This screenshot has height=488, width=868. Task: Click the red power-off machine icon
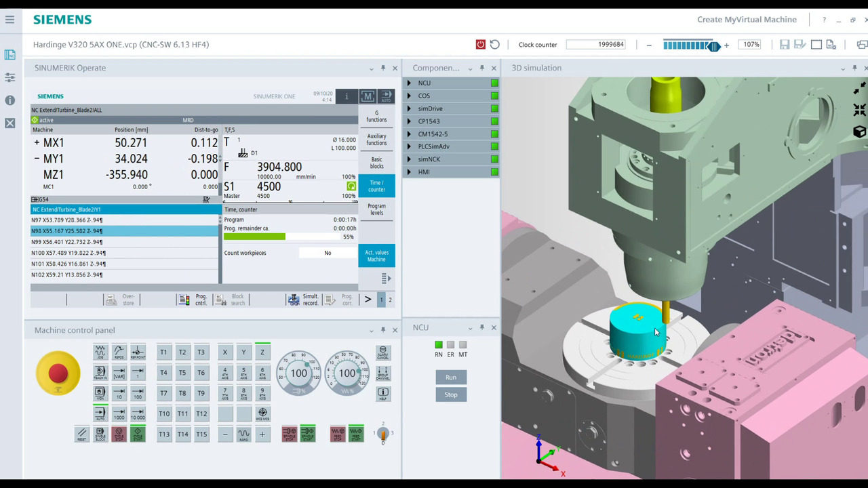[x=480, y=45]
